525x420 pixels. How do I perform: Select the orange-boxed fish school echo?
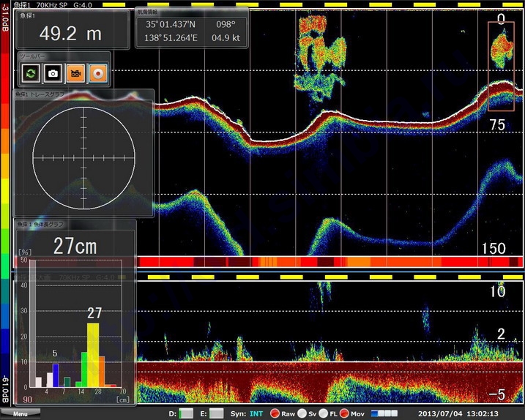(501, 66)
